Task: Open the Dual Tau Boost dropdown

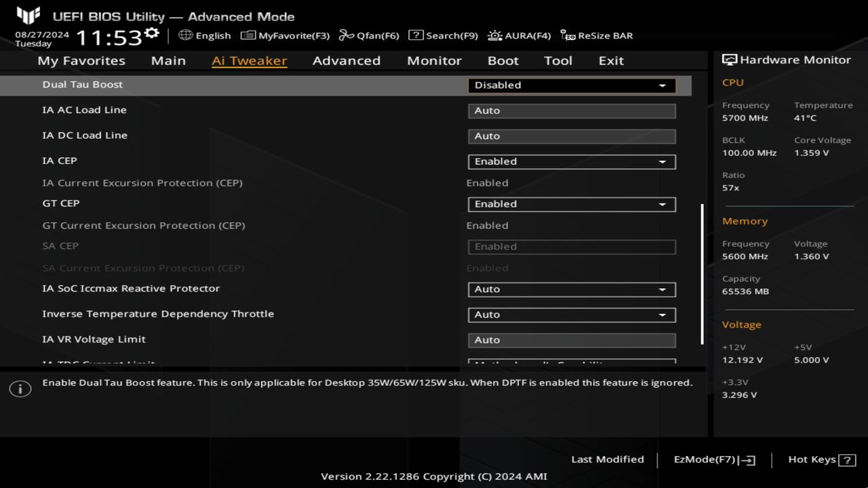Action: point(572,85)
